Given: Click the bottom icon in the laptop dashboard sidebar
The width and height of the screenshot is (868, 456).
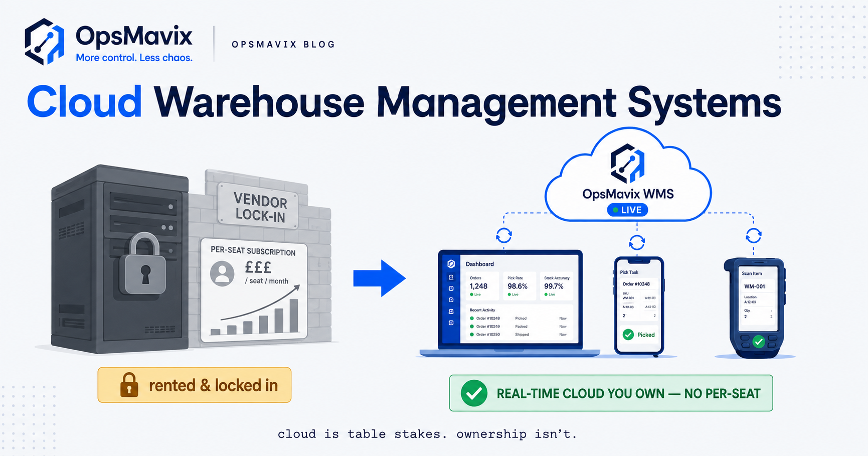Looking at the screenshot, I should click(451, 323).
